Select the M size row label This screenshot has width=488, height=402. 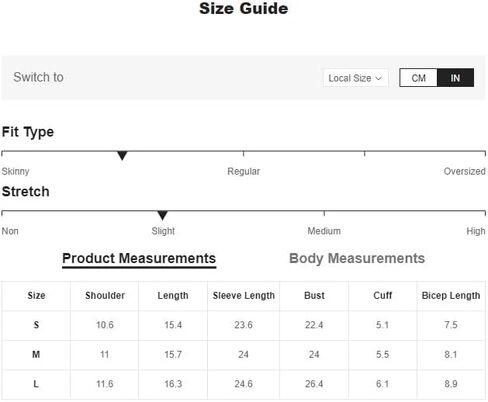point(36,354)
